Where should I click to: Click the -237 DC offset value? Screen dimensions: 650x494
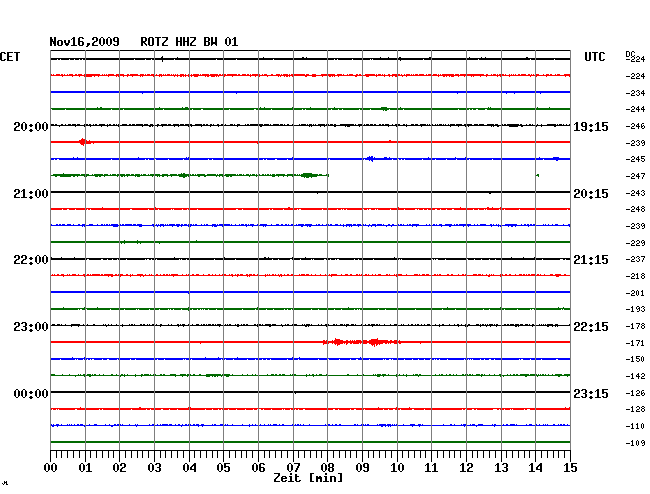tap(635, 259)
